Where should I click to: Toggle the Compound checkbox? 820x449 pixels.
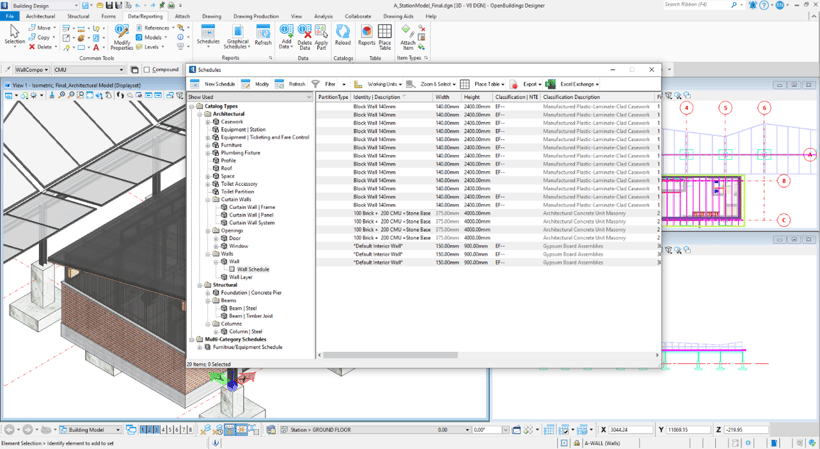click(147, 70)
